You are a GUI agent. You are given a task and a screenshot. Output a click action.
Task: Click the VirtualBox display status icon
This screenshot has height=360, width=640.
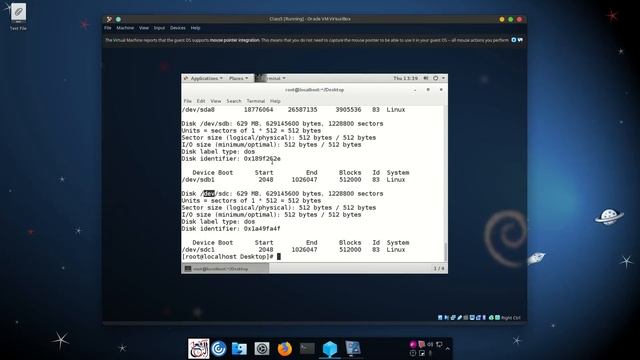click(472, 318)
